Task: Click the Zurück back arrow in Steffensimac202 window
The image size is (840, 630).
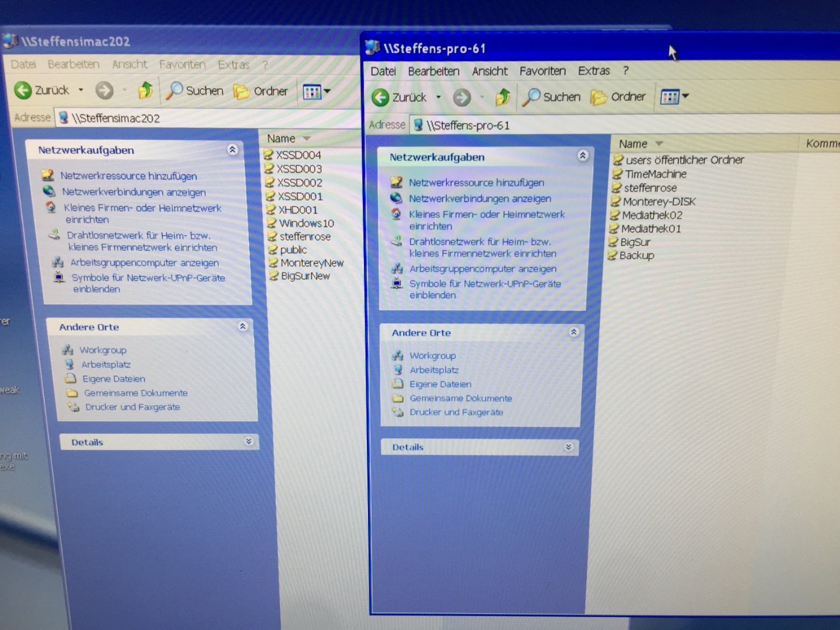Action: (23, 90)
